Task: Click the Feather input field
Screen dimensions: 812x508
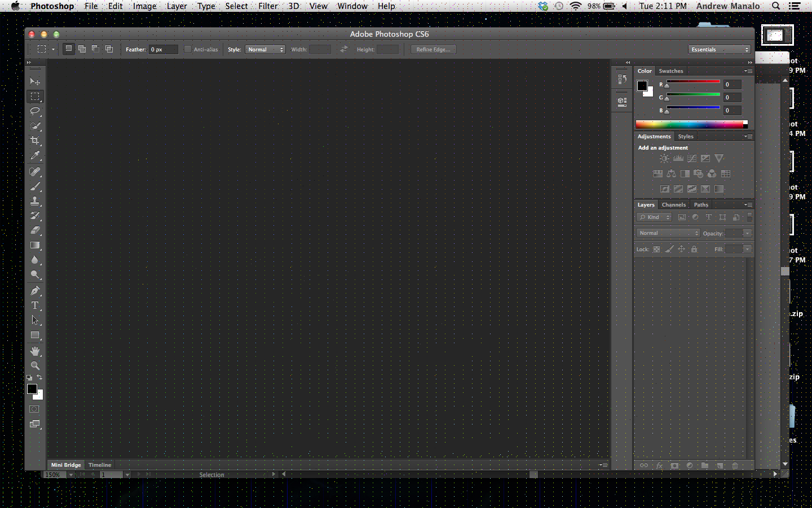Action: click(x=164, y=50)
